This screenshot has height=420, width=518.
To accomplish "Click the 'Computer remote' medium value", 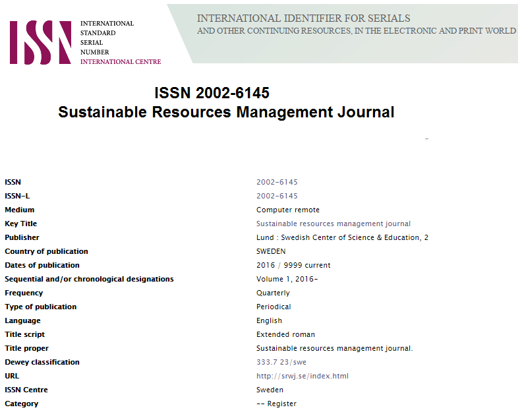I will point(288,210).
